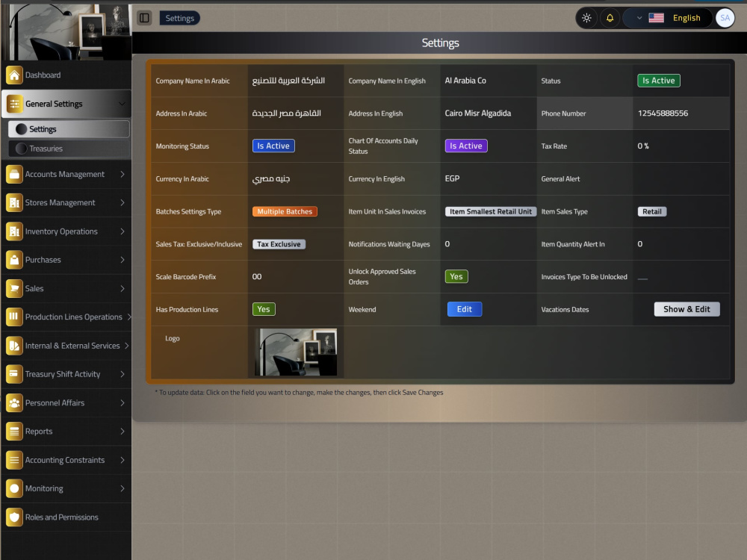The width and height of the screenshot is (747, 560).
Task: Click the Arabic currency value
Action: coord(271,178)
